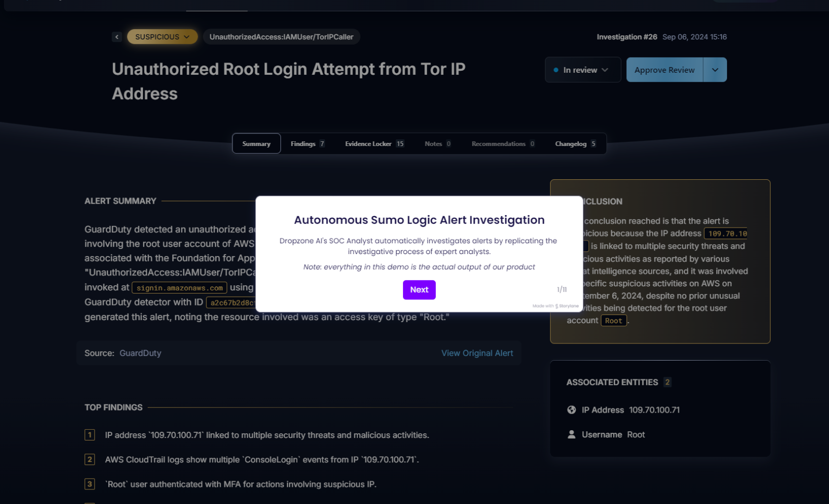829x504 pixels.
Task: Click the globe icon beside IP Address
Action: pos(572,410)
